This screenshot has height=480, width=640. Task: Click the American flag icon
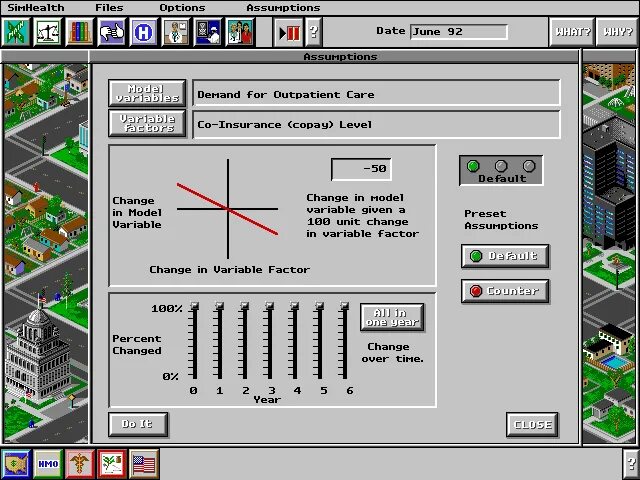144,464
